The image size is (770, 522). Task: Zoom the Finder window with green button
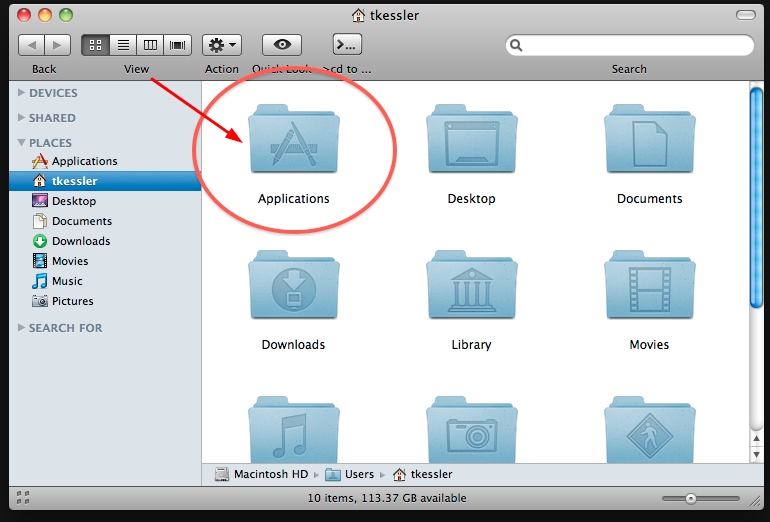tap(66, 15)
